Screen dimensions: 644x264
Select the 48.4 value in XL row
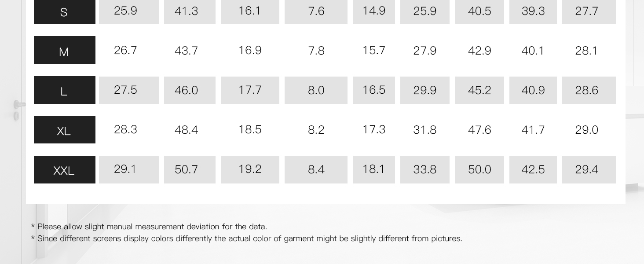pos(187,130)
